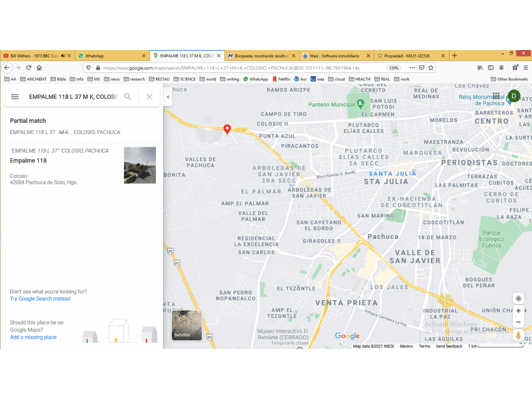532x399 pixels.
Task: Open the HEALTH bookmarks folder
Action: [359, 79]
